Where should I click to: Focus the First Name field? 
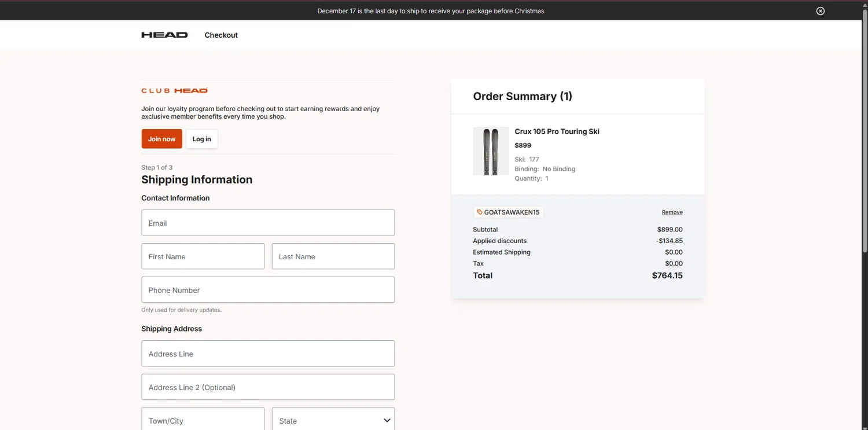tap(203, 256)
